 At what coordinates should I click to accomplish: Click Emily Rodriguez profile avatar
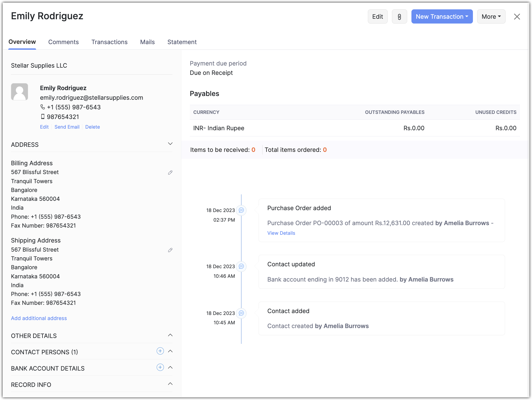tap(20, 92)
